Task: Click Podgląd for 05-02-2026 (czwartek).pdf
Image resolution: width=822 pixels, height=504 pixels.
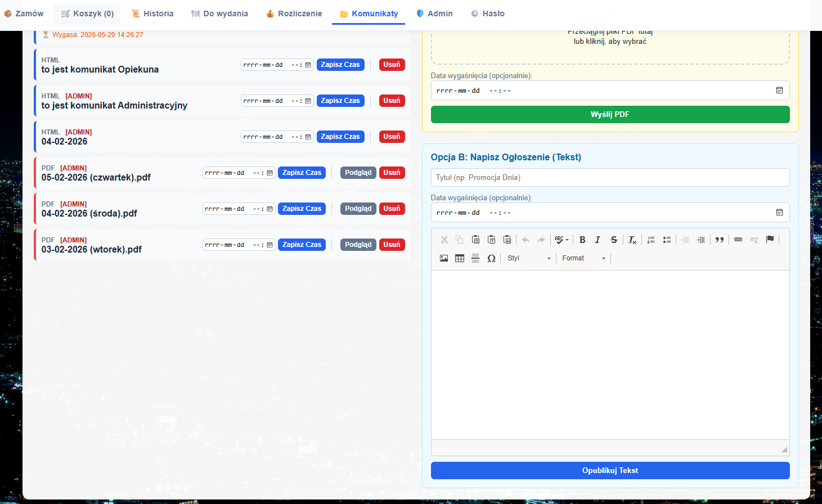Action: click(358, 173)
